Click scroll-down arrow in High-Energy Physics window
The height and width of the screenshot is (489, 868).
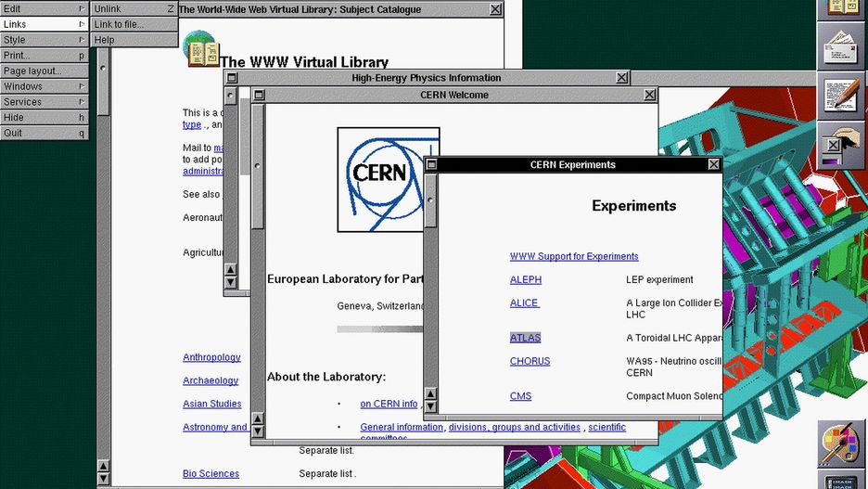230,282
